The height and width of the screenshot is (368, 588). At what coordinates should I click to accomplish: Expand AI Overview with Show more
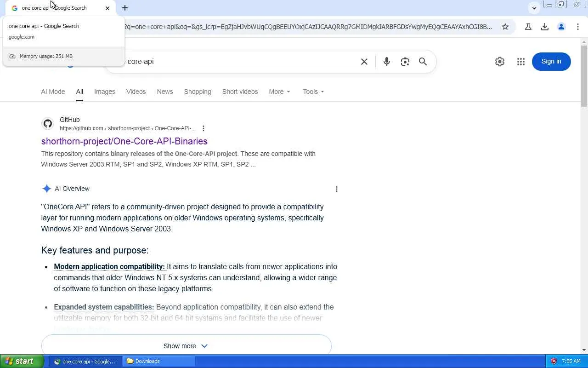tap(186, 346)
